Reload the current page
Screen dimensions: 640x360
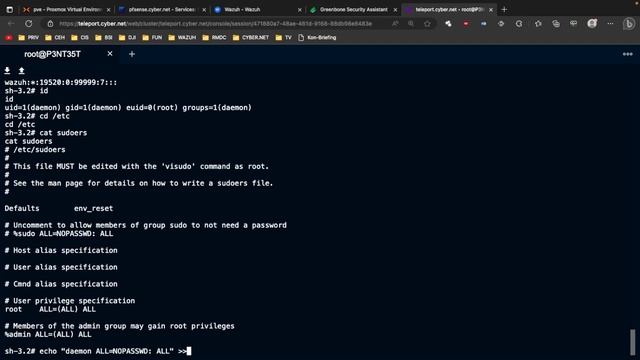coord(29,24)
